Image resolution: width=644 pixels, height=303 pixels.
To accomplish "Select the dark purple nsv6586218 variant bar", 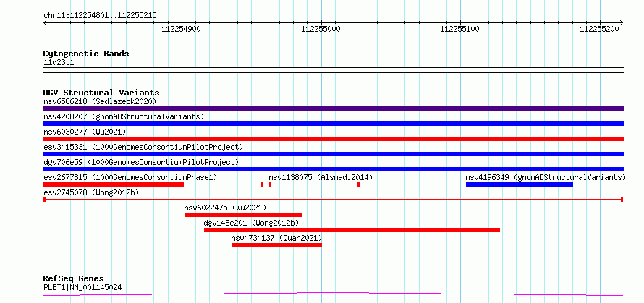I will pos(333,108).
